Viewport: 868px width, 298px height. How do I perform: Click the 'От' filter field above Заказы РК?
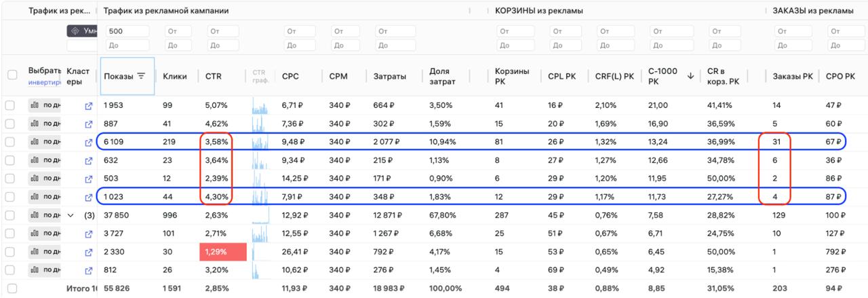[x=793, y=31]
